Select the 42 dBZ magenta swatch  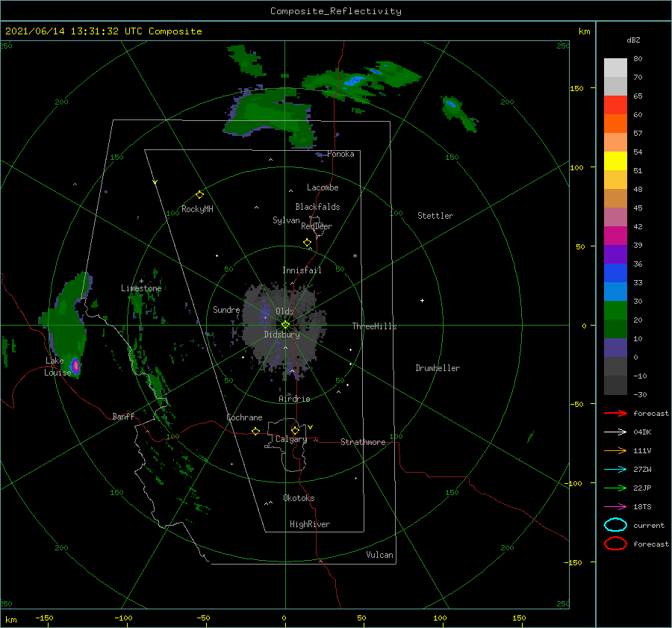615,235
